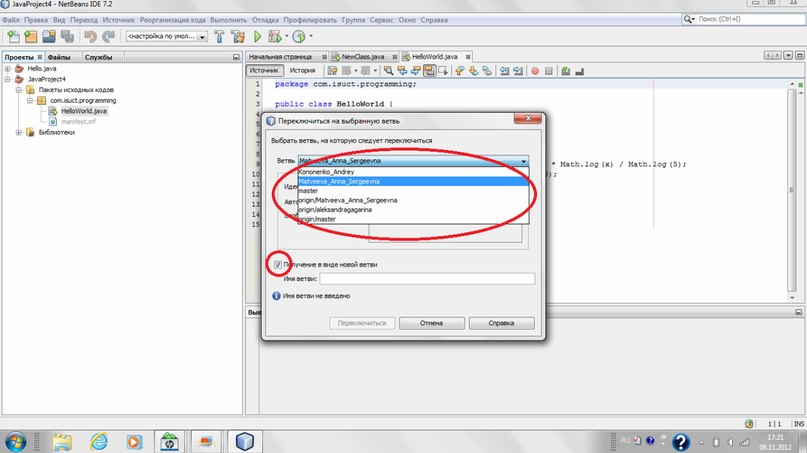Click the New Project toolbar icon
Viewport: 807px width, 453px height.
click(x=31, y=37)
